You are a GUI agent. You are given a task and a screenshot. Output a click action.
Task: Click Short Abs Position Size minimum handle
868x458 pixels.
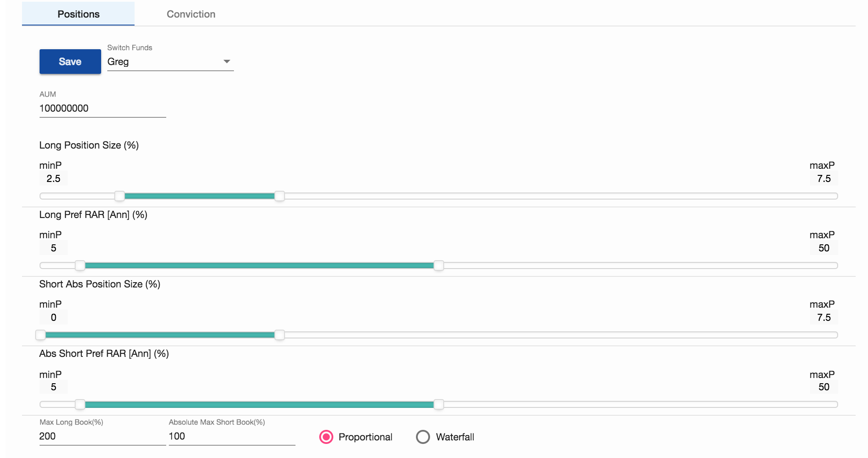point(40,335)
